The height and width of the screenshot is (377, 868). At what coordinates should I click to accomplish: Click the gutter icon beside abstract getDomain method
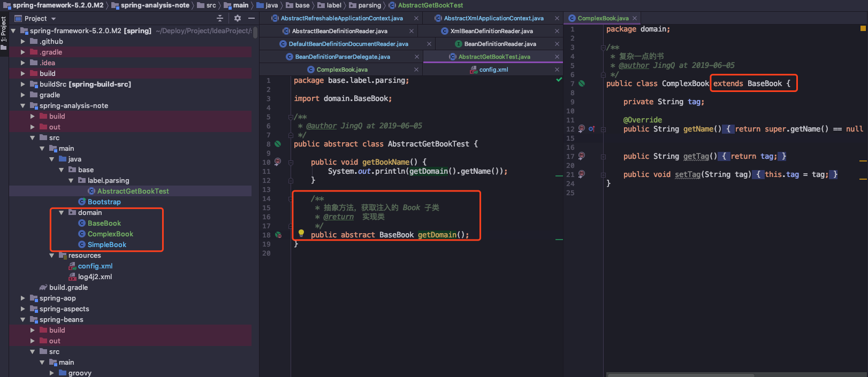278,235
